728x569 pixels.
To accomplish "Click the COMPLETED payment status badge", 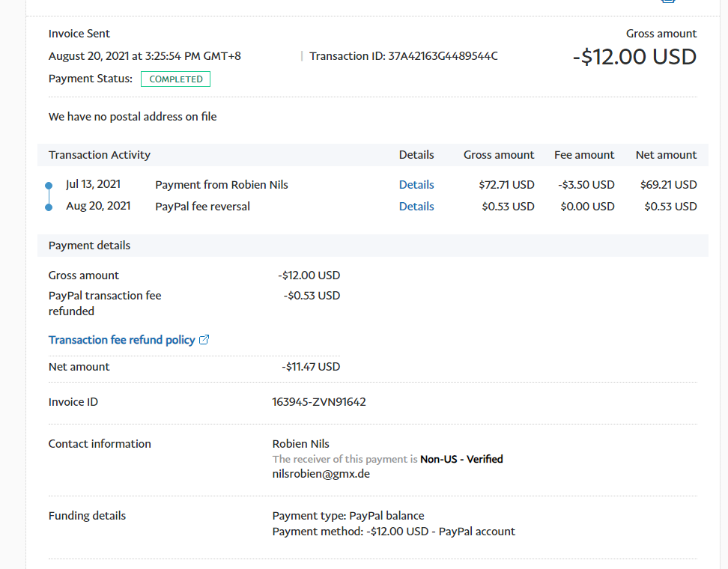I will 176,79.
